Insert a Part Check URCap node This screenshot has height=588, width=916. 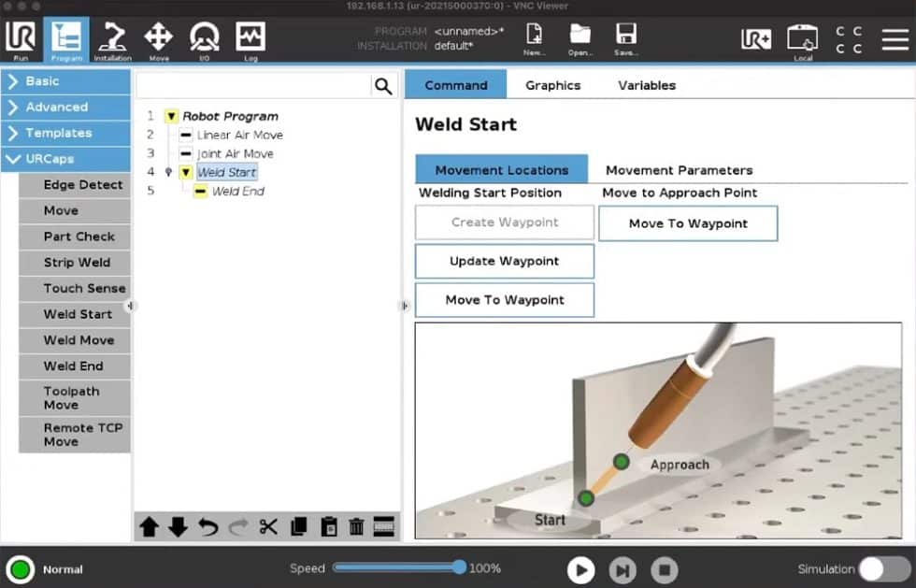click(x=75, y=237)
